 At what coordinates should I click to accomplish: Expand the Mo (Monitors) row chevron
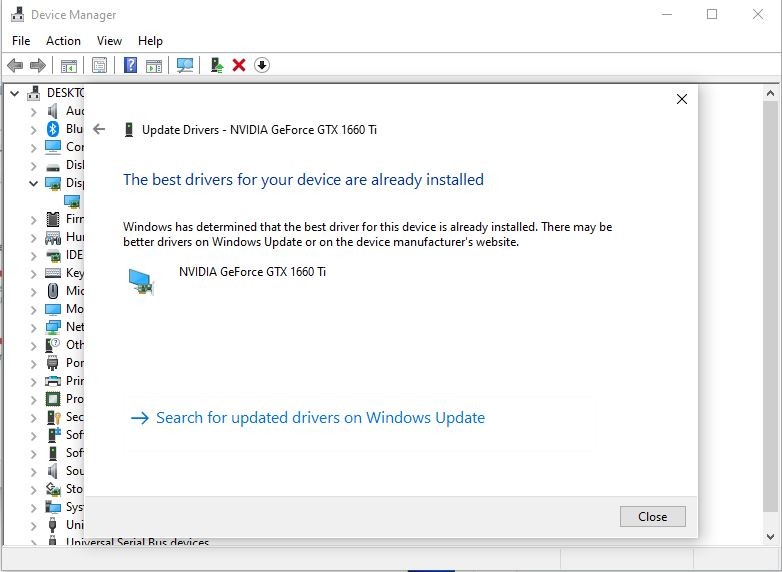pos(33,310)
